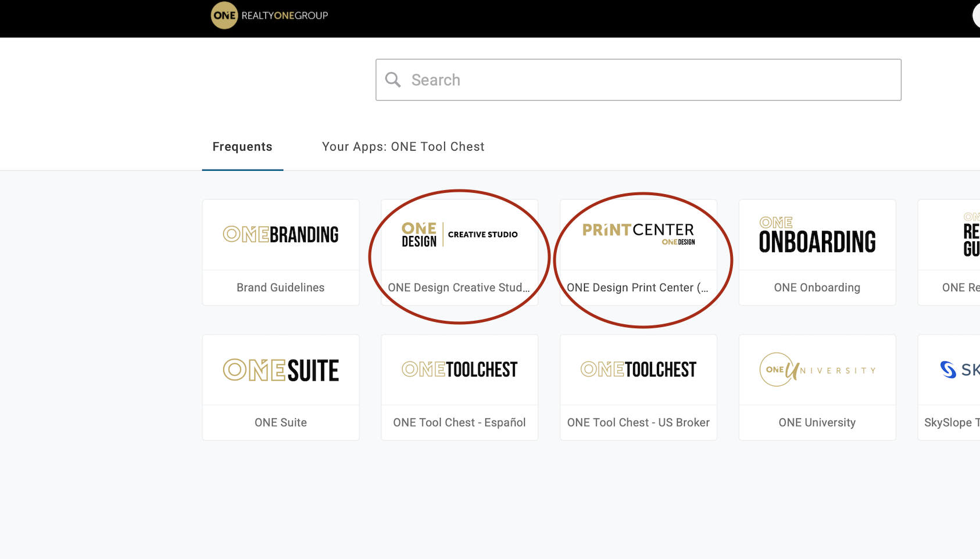This screenshot has width=980, height=559.
Task: Click the ONE Design Creative Stud... label
Action: click(x=459, y=288)
